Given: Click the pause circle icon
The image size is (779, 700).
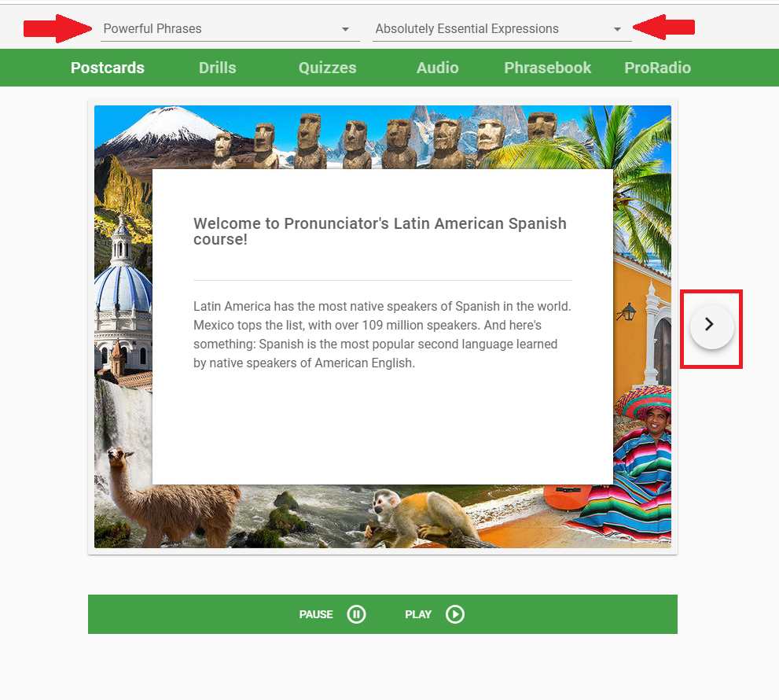Looking at the screenshot, I should coord(356,614).
